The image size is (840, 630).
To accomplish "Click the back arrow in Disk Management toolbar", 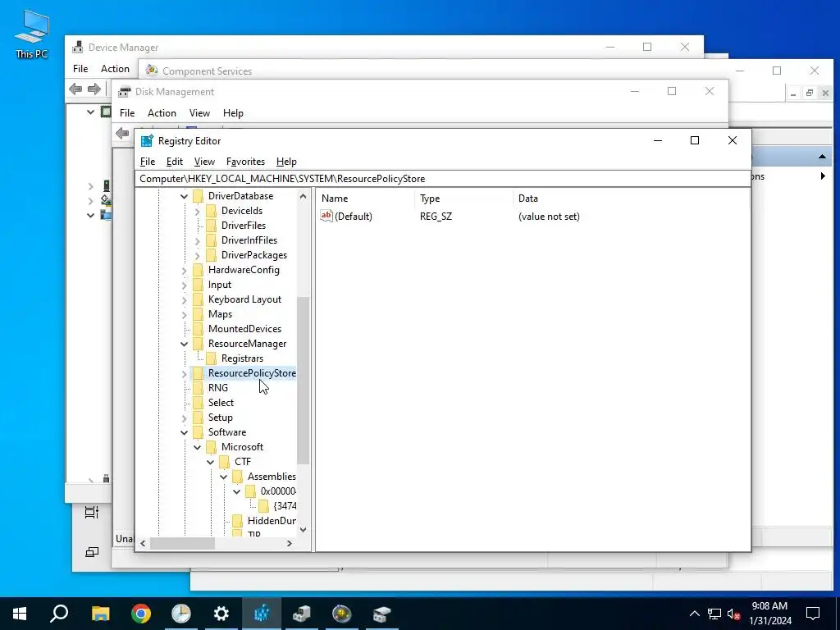I will coord(122,133).
